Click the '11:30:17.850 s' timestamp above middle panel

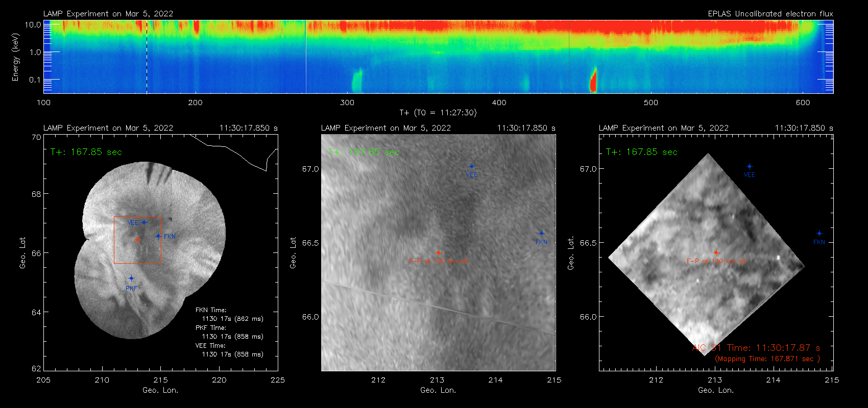tap(526, 128)
